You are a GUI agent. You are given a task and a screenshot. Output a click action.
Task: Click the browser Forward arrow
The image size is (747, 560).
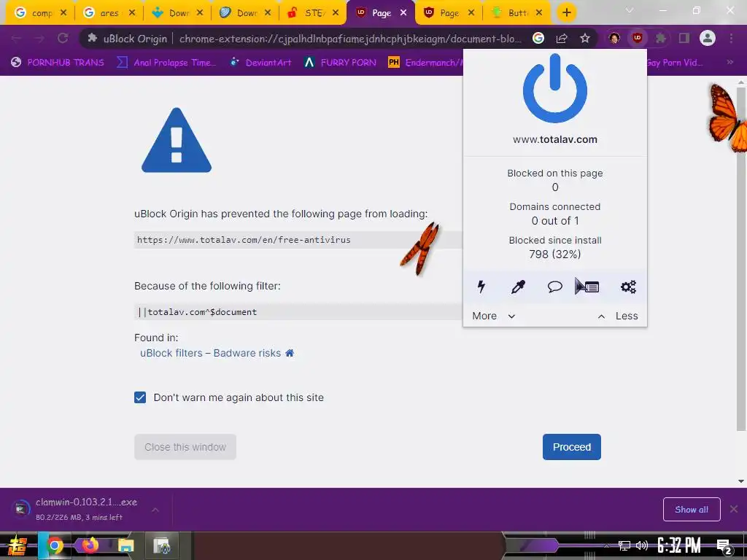point(39,39)
